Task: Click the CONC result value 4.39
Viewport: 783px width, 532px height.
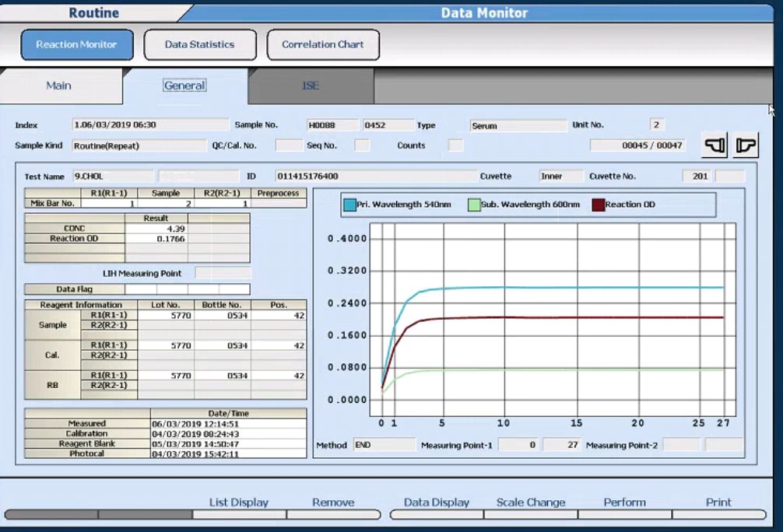Action: 156,229
